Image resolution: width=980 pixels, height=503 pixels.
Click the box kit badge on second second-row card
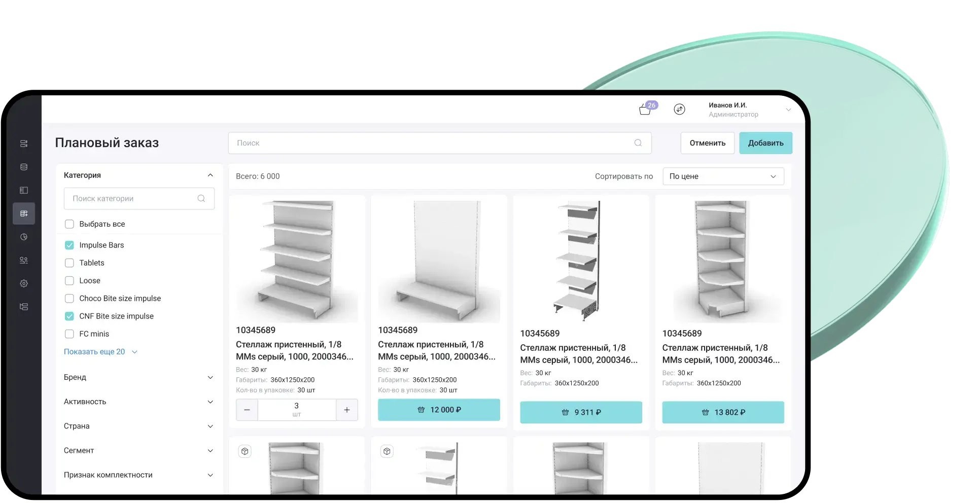387,451
